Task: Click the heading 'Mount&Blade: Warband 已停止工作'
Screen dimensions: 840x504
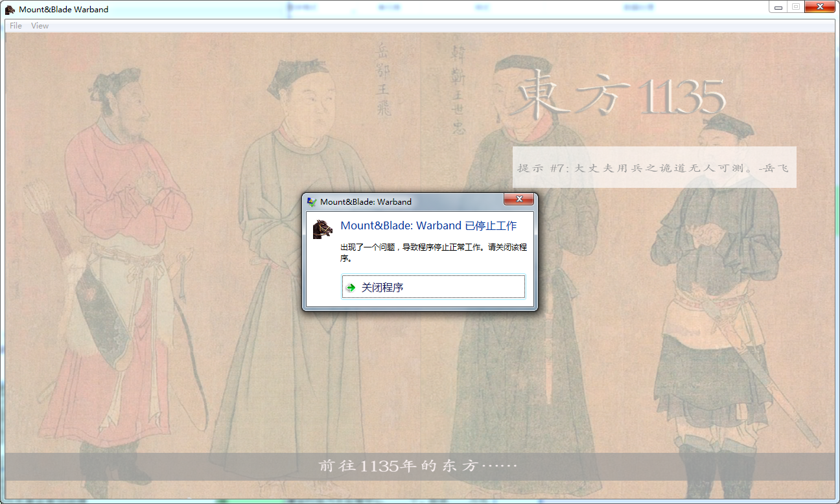Action: click(x=428, y=226)
